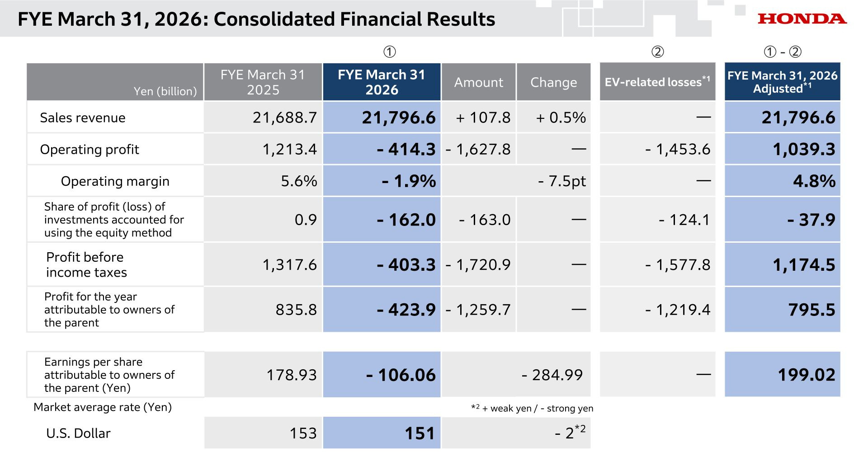Click the circled 1 minus 2 label
Image resolution: width=868 pixels, height=452 pixels.
pyautogui.click(x=783, y=52)
